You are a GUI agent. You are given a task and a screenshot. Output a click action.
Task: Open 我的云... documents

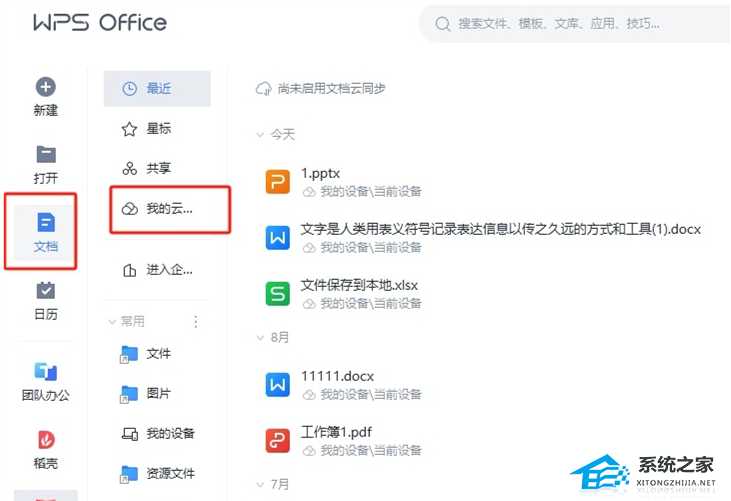(170, 209)
